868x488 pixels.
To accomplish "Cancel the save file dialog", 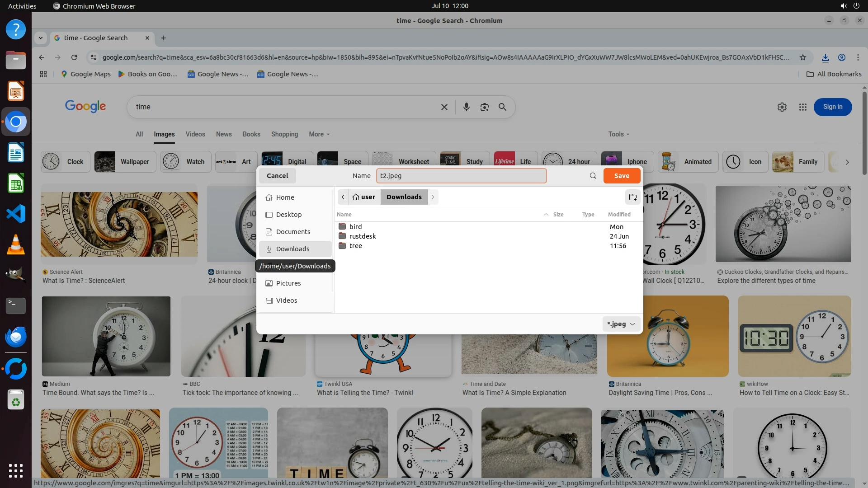I will [277, 176].
